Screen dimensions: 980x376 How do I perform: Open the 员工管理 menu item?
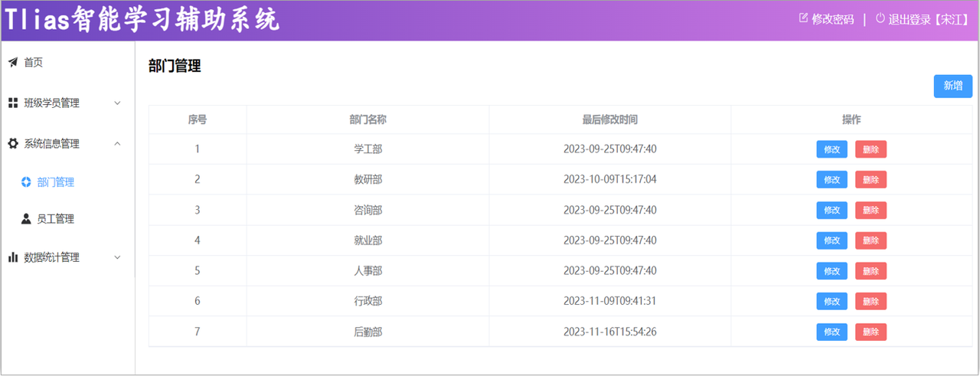point(55,219)
